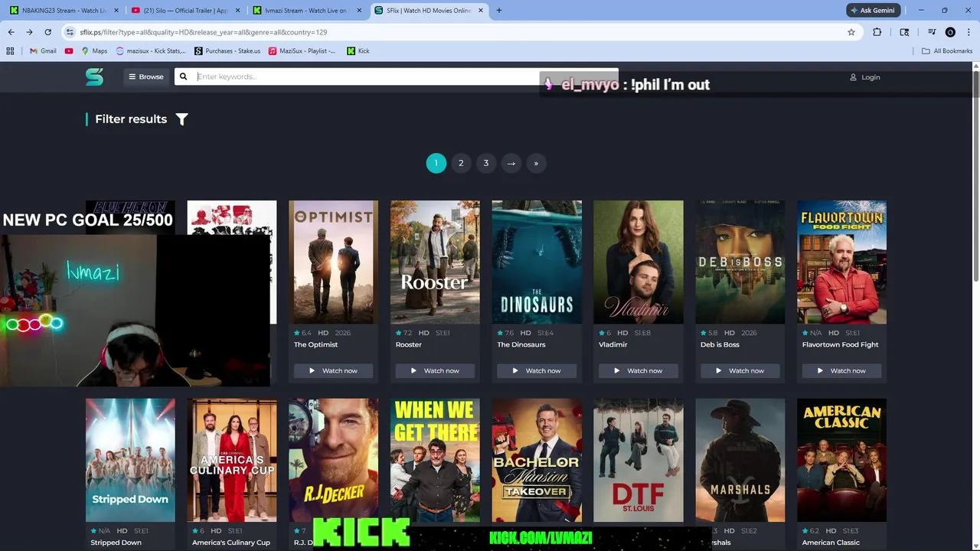980x551 pixels.
Task: Open the Login link
Action: pyautogui.click(x=865, y=77)
